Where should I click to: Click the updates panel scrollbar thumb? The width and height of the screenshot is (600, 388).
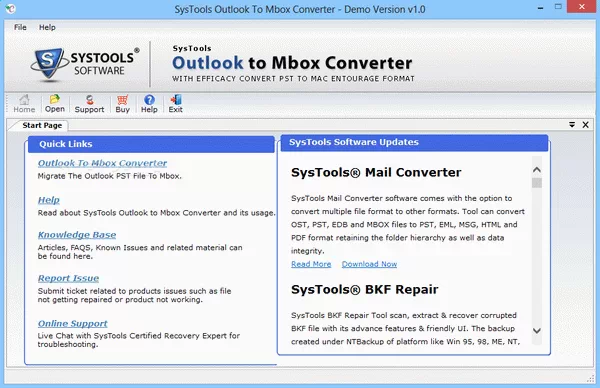(537, 183)
